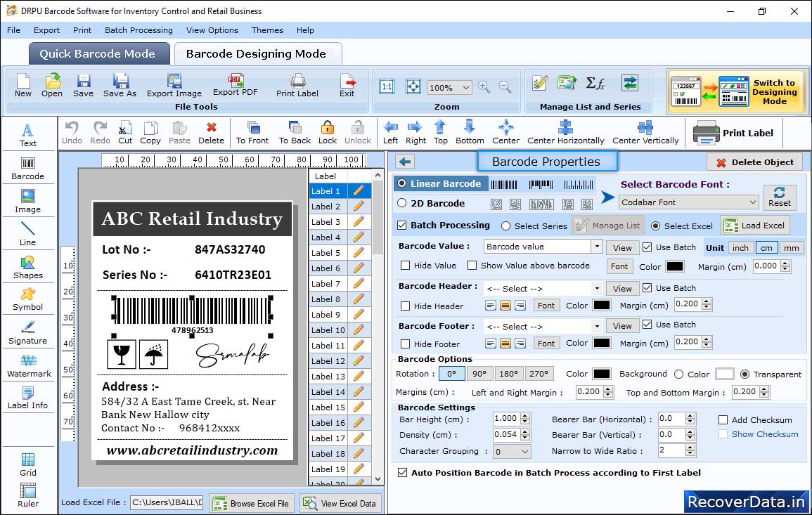
Task: Click the Barcode Header color swatch
Action: tap(601, 306)
